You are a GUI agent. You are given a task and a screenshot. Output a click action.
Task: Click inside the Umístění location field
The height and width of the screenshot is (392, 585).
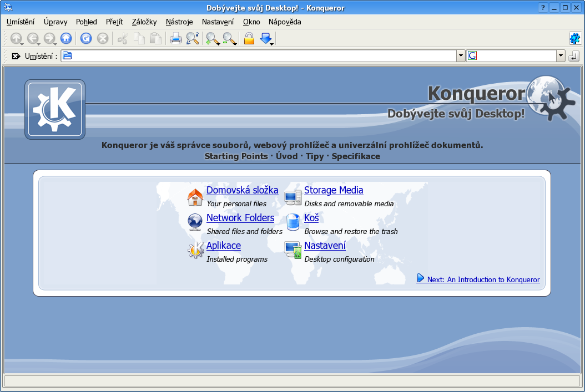pos(261,56)
